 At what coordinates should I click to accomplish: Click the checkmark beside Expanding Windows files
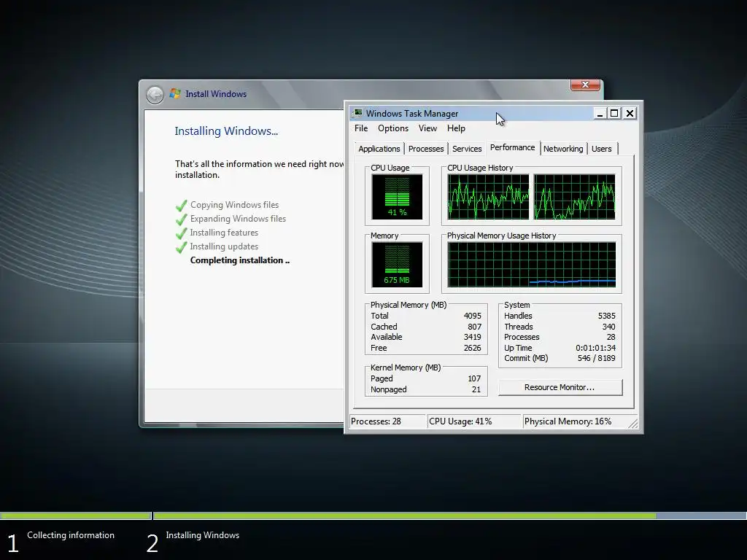pyautogui.click(x=181, y=219)
